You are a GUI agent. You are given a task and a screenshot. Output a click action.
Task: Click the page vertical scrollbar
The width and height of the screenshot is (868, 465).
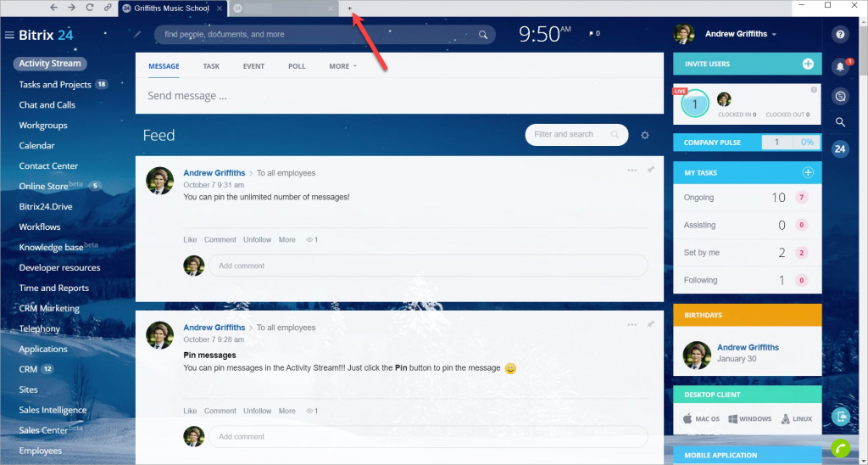click(864, 48)
